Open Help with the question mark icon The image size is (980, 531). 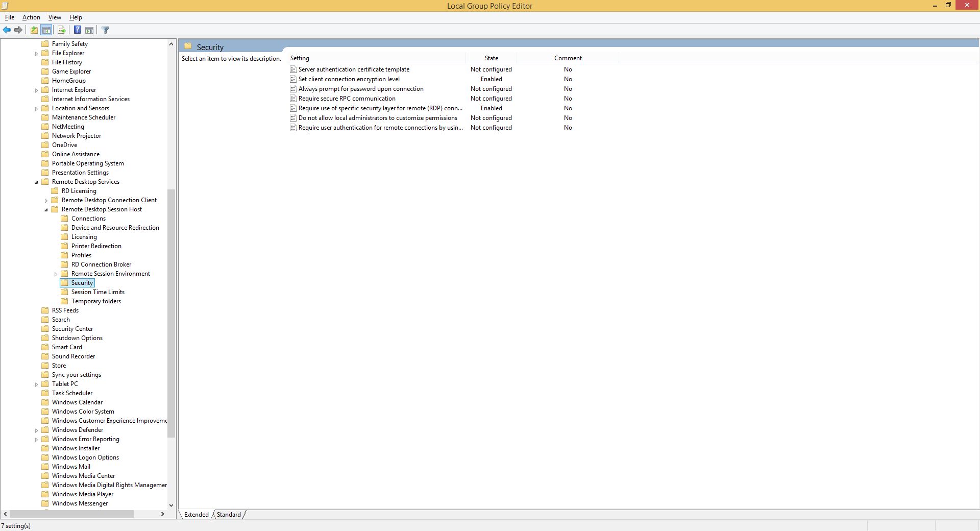(77, 30)
